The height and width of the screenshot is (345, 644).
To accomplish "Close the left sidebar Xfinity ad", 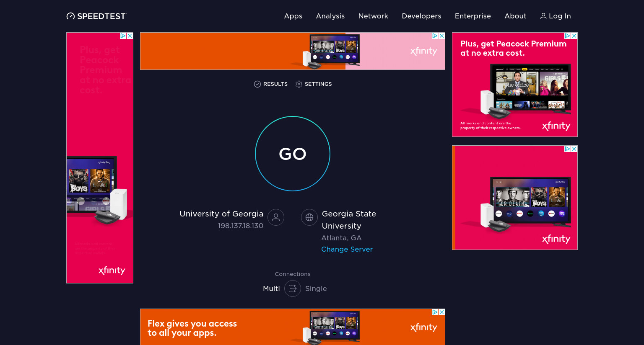I will [130, 36].
